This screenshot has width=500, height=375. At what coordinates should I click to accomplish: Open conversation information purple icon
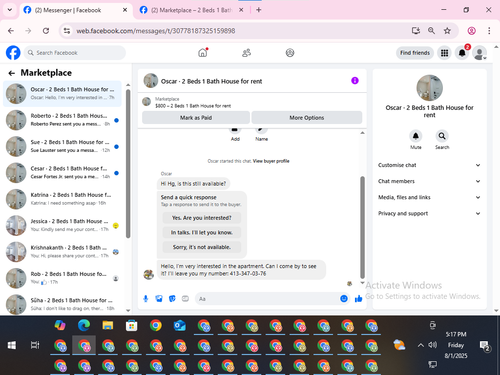pos(355,81)
